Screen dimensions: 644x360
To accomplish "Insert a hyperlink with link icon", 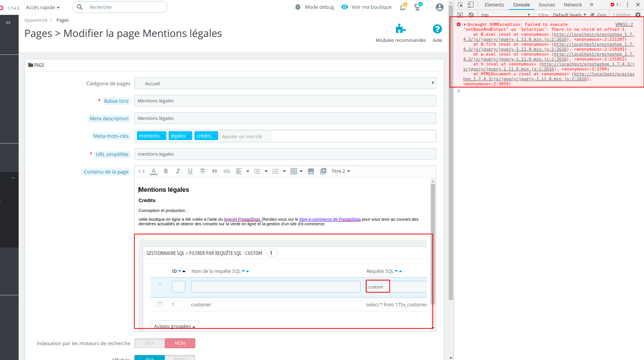I will tap(227, 171).
